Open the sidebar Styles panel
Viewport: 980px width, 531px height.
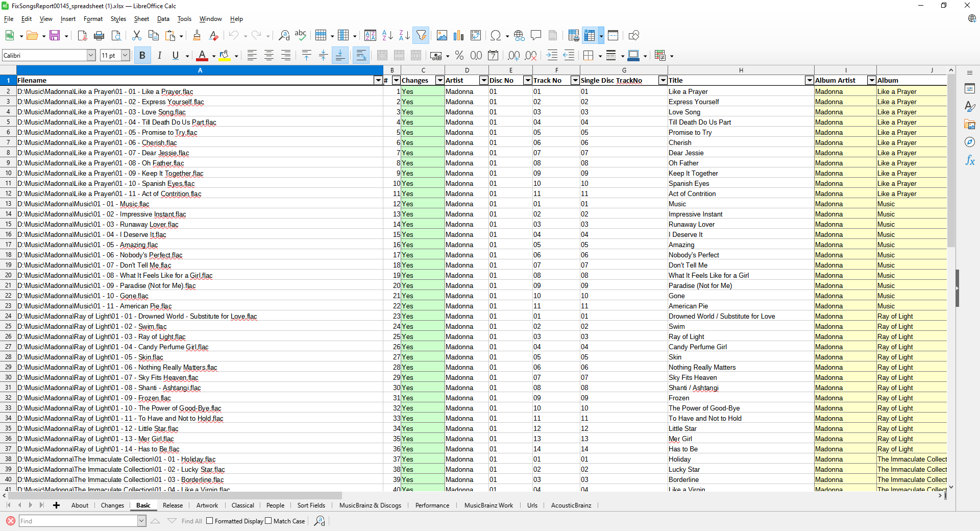click(970, 107)
